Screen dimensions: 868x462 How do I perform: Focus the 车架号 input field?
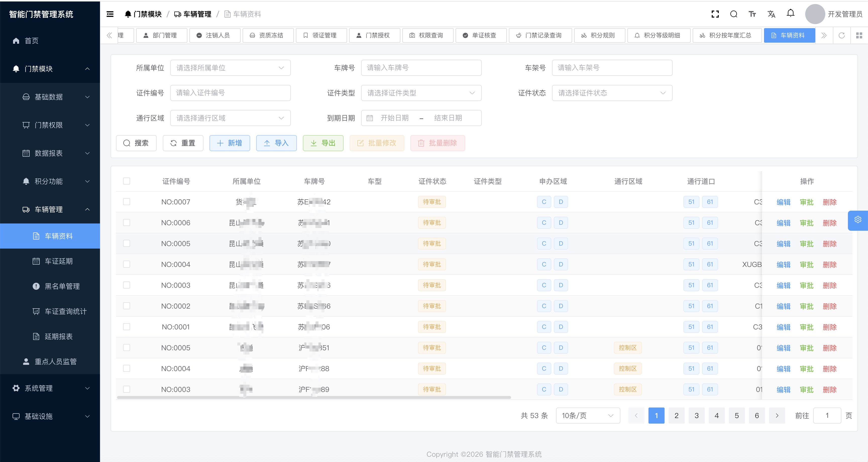coord(612,68)
